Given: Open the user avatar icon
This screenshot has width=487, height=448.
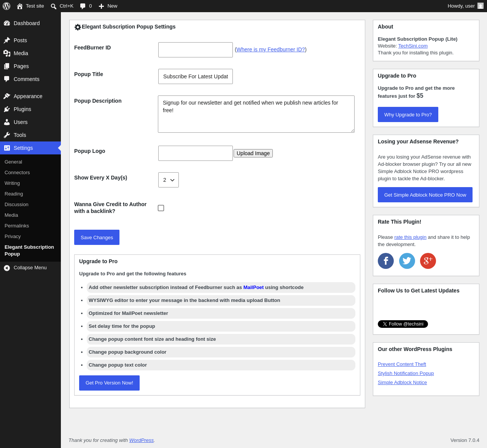Looking at the screenshot, I should pos(481,6).
